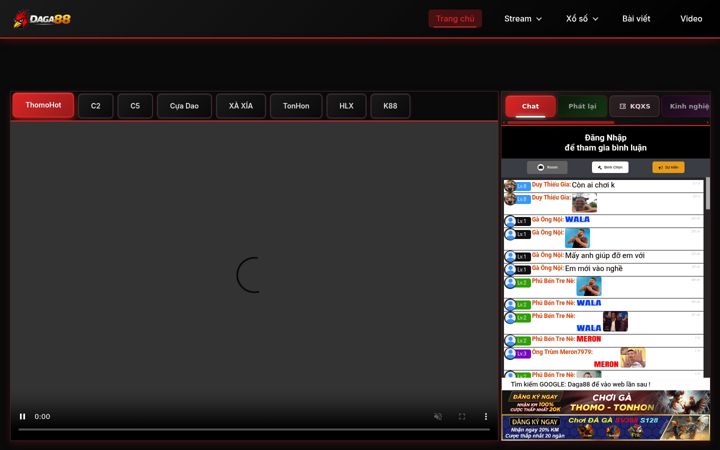Viewport: 720px width, 450px height.
Task: Open Gà Ông Nội's man sticker image
Action: pos(578,238)
